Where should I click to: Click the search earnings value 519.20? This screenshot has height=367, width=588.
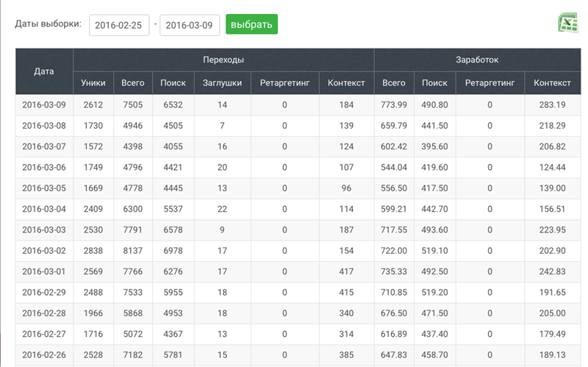(x=434, y=292)
